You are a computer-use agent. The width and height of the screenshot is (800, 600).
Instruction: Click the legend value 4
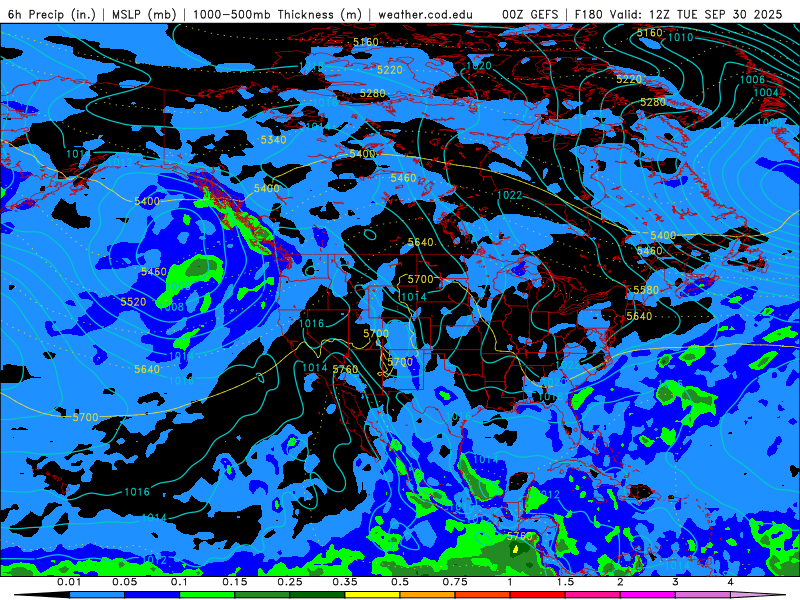pyautogui.click(x=731, y=582)
